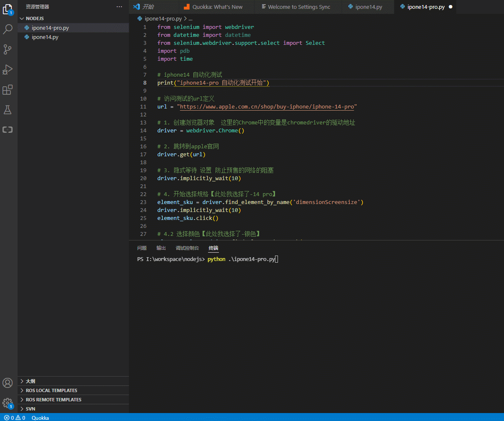The image size is (504, 421).
Task: Open the Accounts icon
Action: tap(8, 383)
